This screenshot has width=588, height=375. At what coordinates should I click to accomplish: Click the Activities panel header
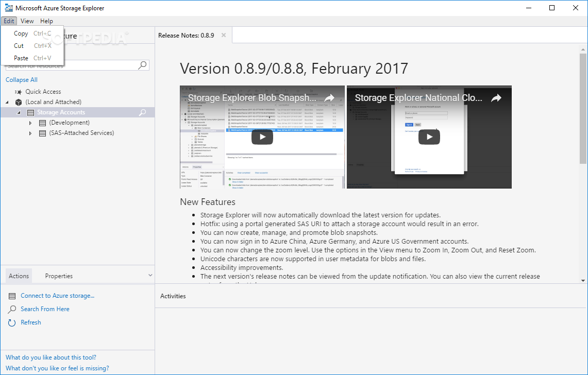coord(173,296)
